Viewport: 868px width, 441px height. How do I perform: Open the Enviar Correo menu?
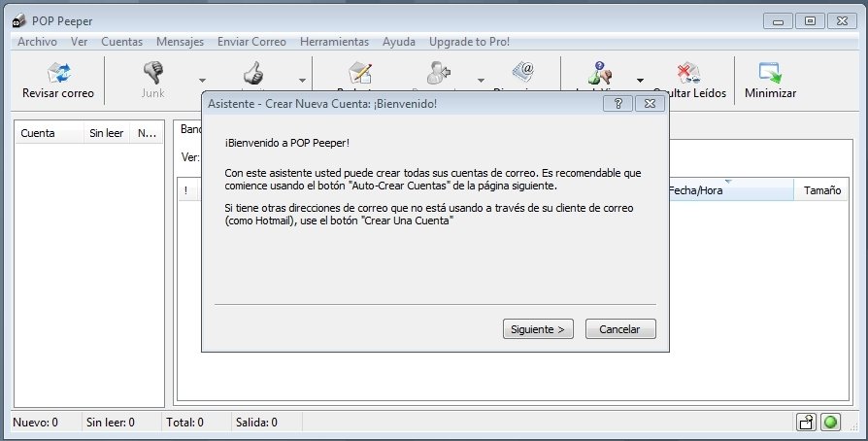coord(251,42)
